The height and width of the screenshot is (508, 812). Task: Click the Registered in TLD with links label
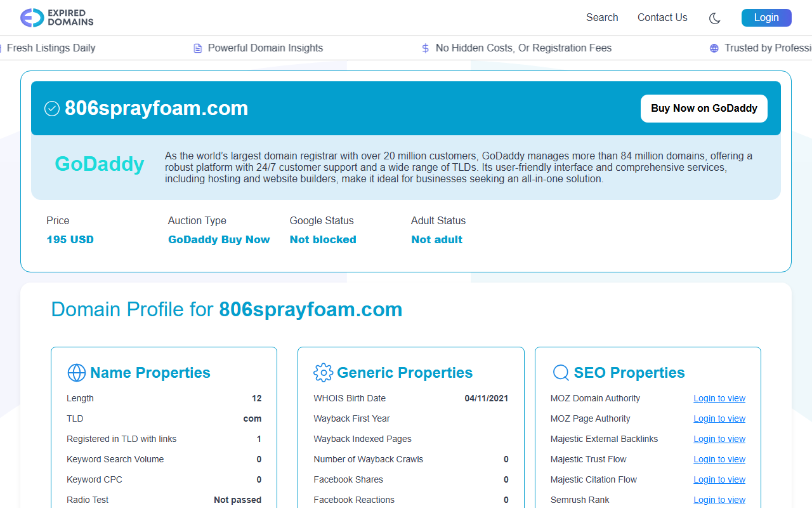tap(122, 439)
